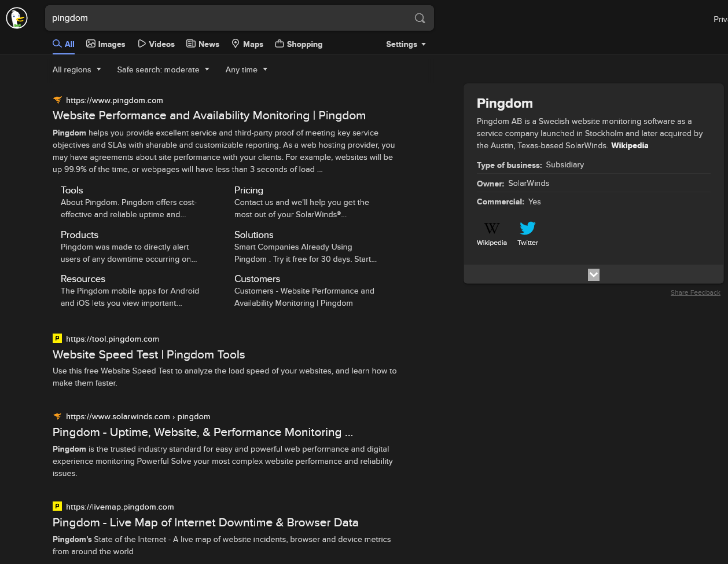Click the bold Wikipedia source link in description
The width and height of the screenshot is (728, 564).
630,145
